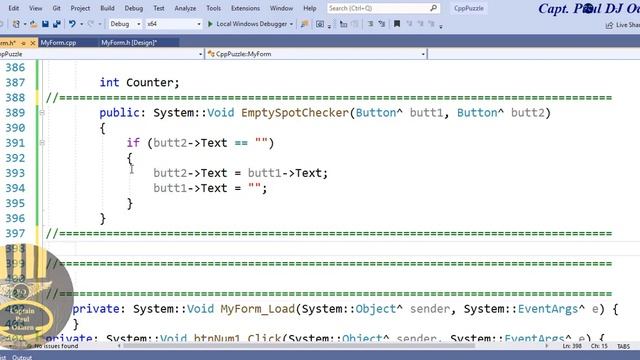Viewport: 640px width, 360px height.
Task: Click the TABS indicator in status bar
Action: pos(623,346)
